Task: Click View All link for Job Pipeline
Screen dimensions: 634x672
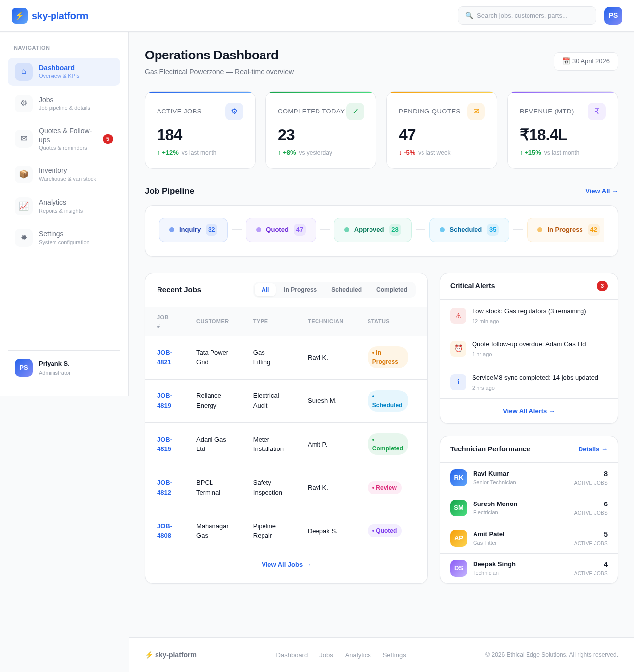Action: point(602,191)
